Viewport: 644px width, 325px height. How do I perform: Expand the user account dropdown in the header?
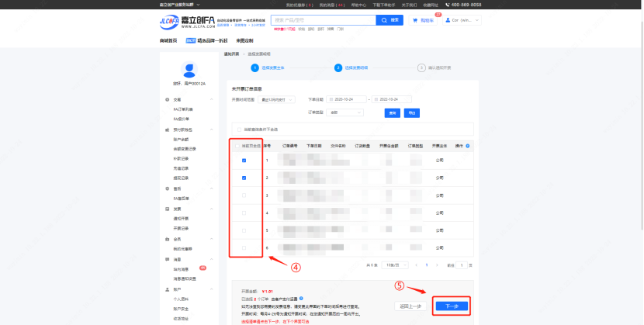tap(466, 21)
